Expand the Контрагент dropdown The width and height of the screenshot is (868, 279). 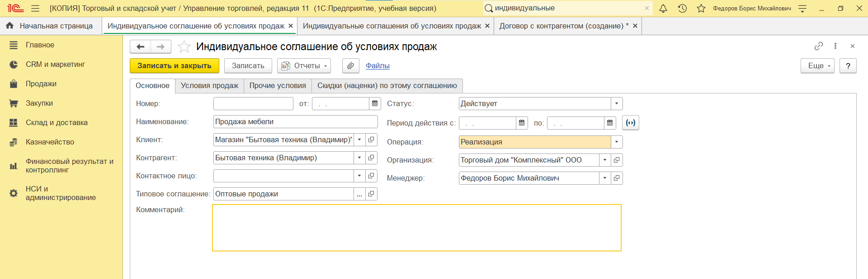tap(359, 158)
